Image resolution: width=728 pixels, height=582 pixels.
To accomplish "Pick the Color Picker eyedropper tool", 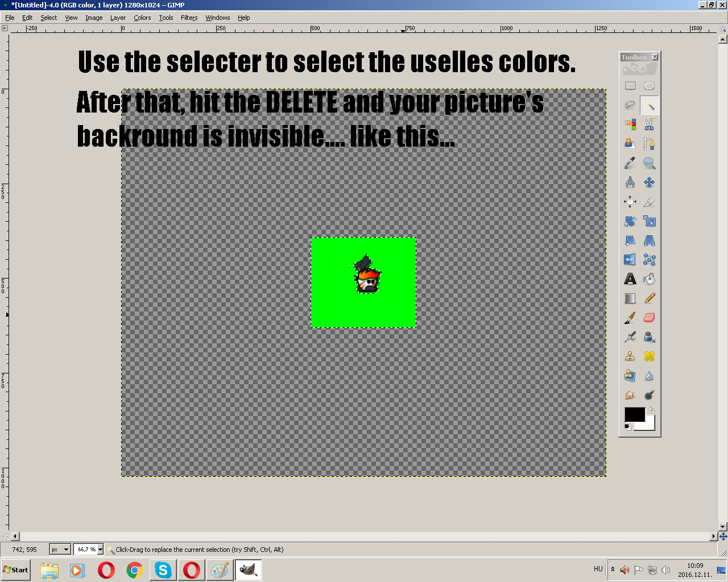I will [630, 163].
